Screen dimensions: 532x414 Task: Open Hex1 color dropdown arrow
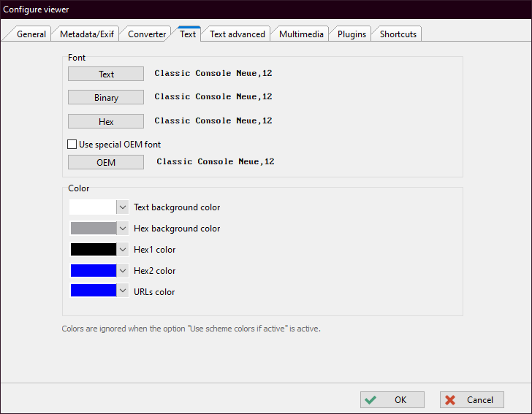[122, 250]
